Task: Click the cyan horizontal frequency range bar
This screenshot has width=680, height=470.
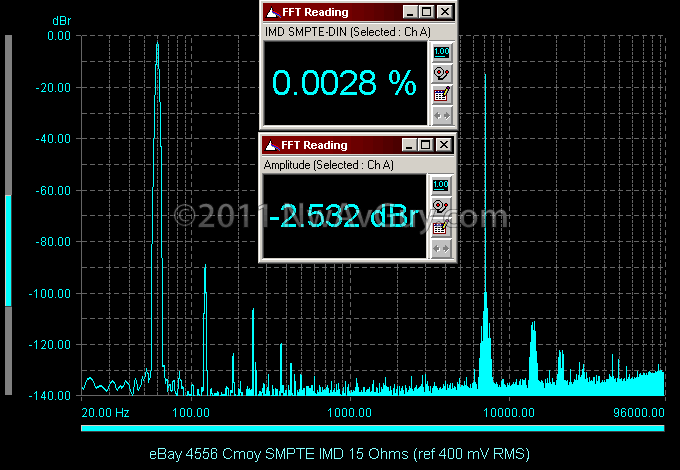Action: [x=373, y=428]
